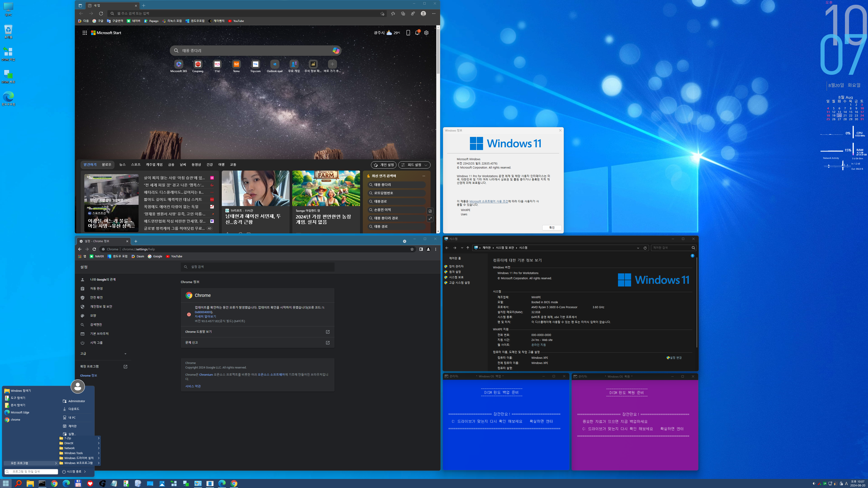Open Microsoft Start app launcher grid
The width and height of the screenshot is (868, 488).
point(85,33)
